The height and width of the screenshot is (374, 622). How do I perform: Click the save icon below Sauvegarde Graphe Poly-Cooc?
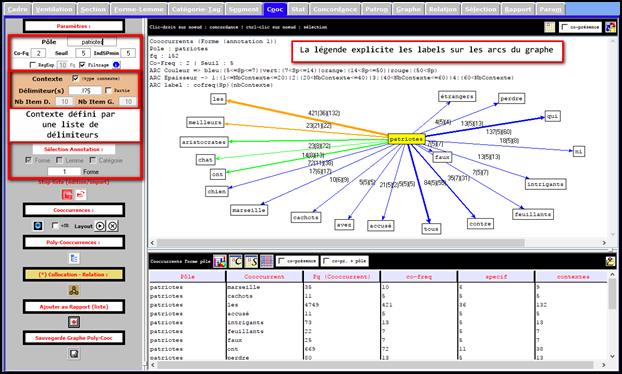coord(74,353)
